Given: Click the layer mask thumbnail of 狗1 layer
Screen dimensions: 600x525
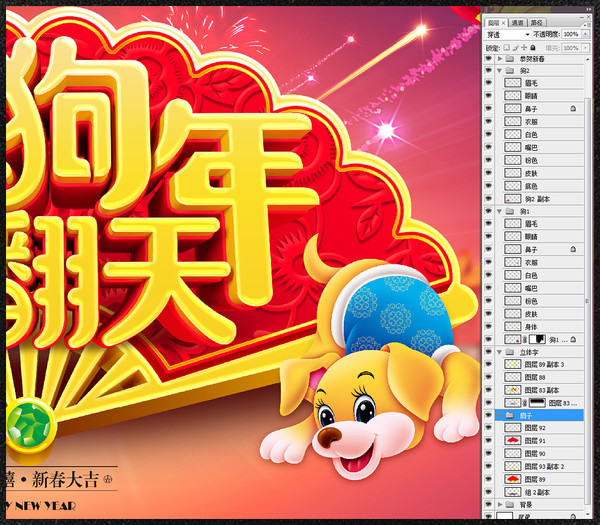Looking at the screenshot, I should coord(537,339).
